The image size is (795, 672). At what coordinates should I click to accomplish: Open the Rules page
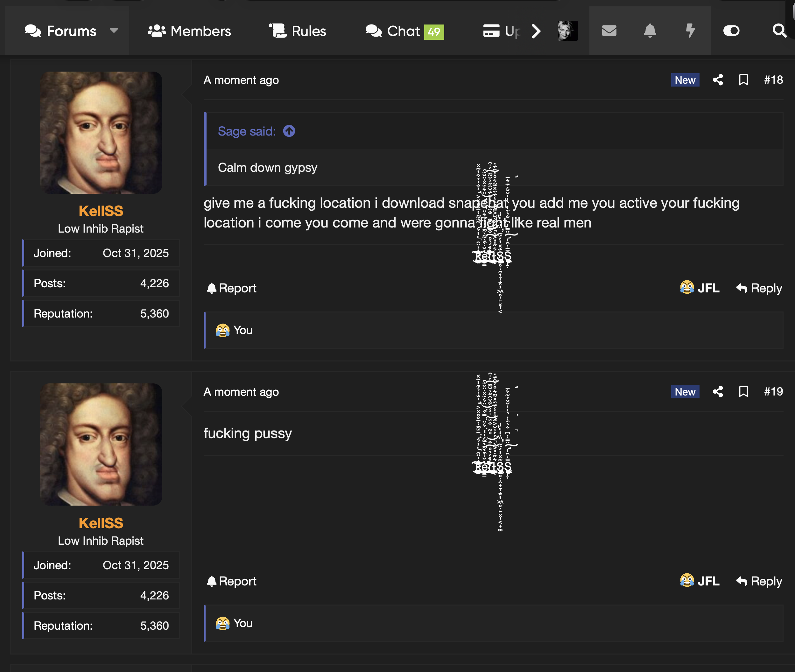coord(298,31)
